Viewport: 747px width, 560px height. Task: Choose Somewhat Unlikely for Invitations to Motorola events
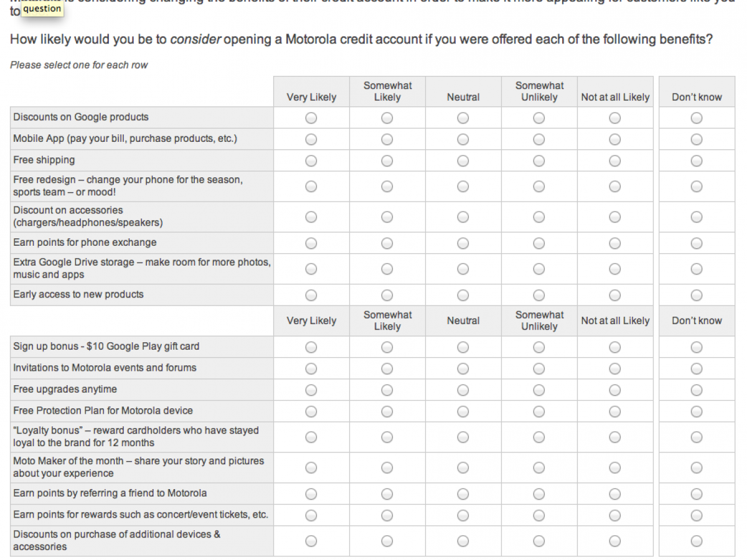tap(539, 369)
